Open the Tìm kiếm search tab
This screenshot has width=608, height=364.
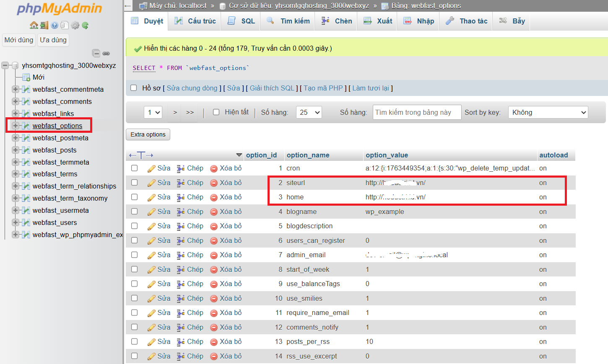[x=288, y=21]
